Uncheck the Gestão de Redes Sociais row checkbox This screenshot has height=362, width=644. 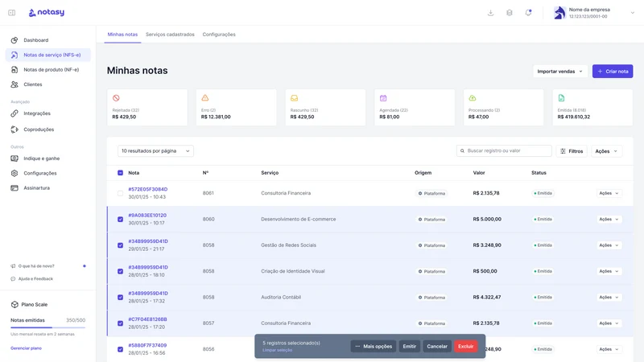[120, 245]
